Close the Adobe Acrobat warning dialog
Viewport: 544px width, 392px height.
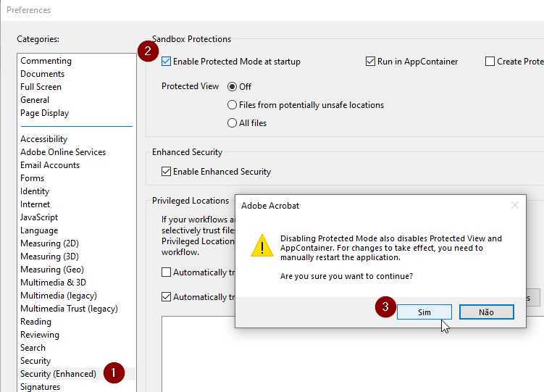coord(515,205)
